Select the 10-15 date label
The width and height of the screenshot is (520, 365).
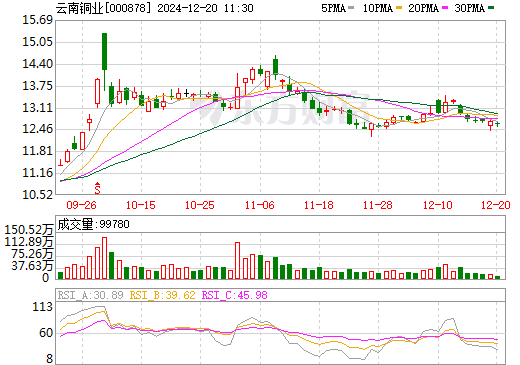tap(141, 205)
